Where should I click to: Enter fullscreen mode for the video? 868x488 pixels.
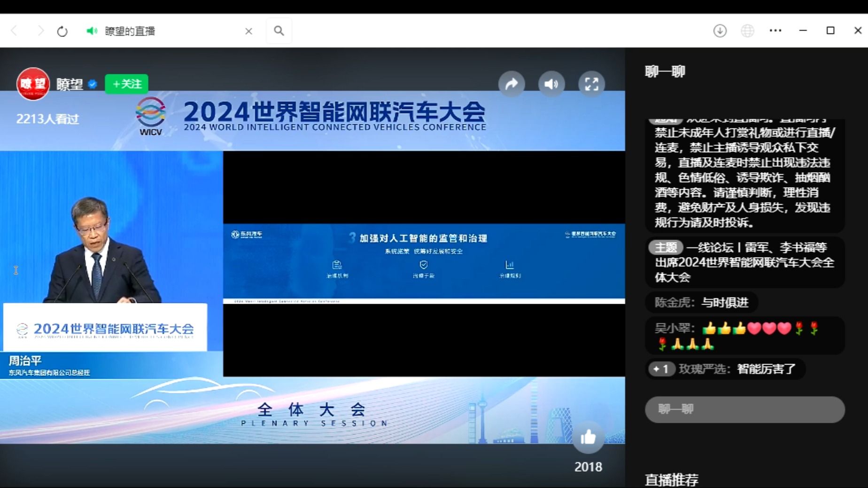click(591, 84)
